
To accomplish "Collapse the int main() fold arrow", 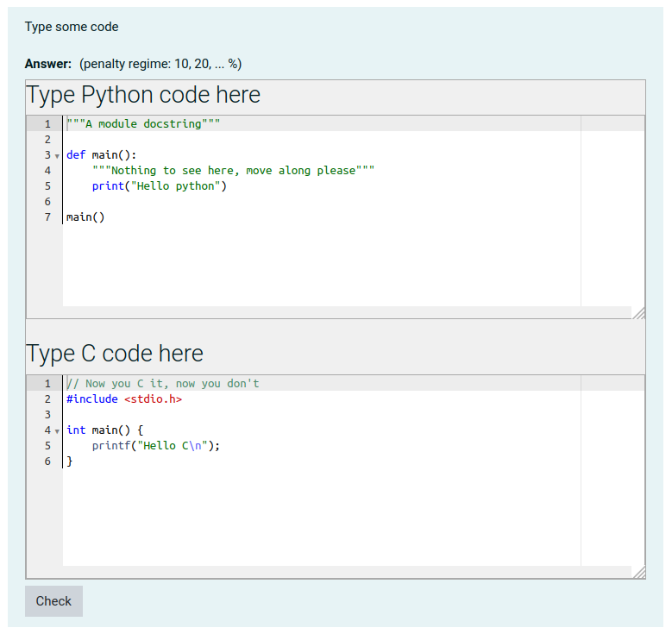I will [57, 431].
